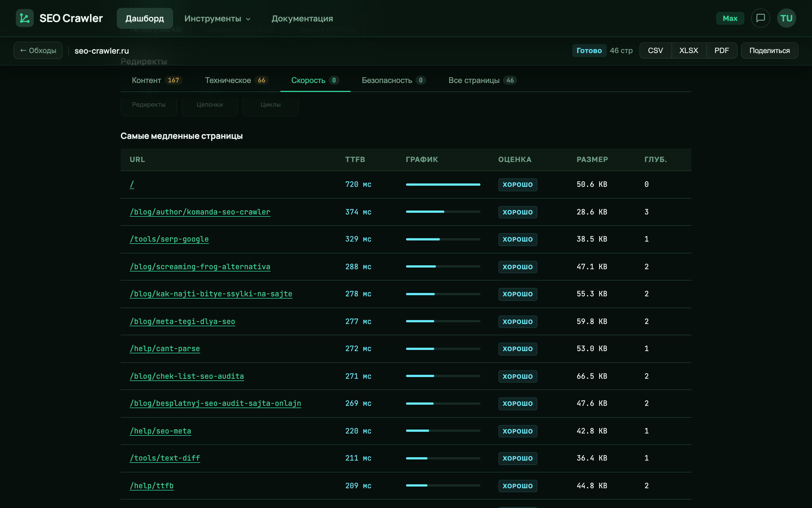This screenshot has height=508, width=812.
Task: Open the TU user avatar menu
Action: pyautogui.click(x=786, y=18)
